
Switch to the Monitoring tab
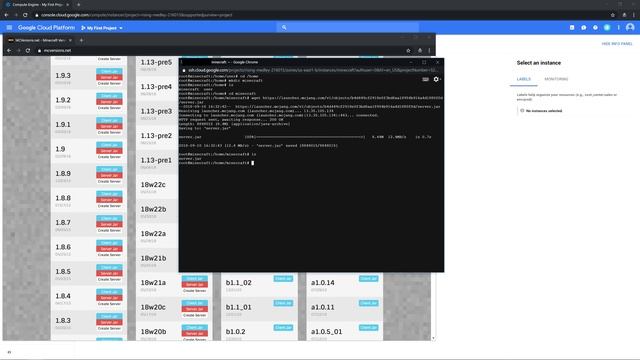tap(556, 79)
